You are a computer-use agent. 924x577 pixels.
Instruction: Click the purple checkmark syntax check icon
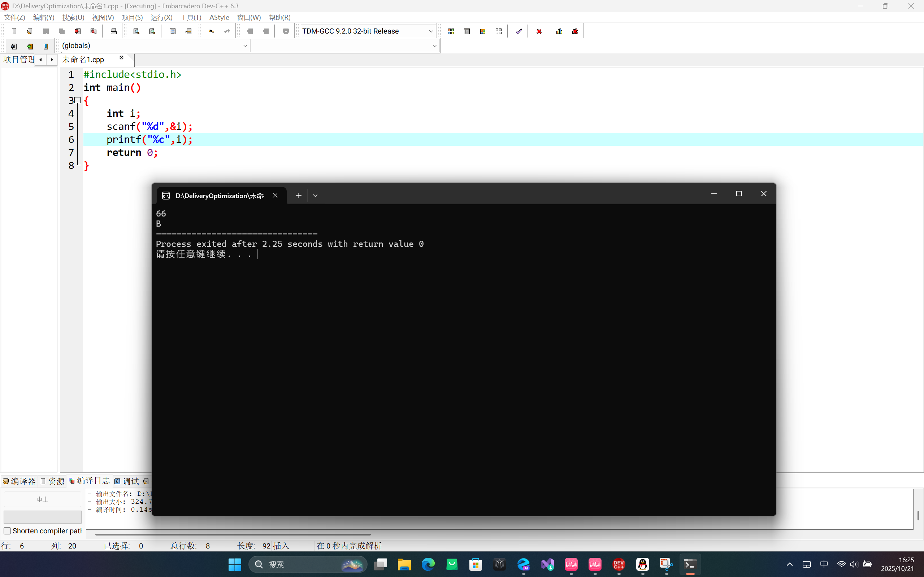519,31
